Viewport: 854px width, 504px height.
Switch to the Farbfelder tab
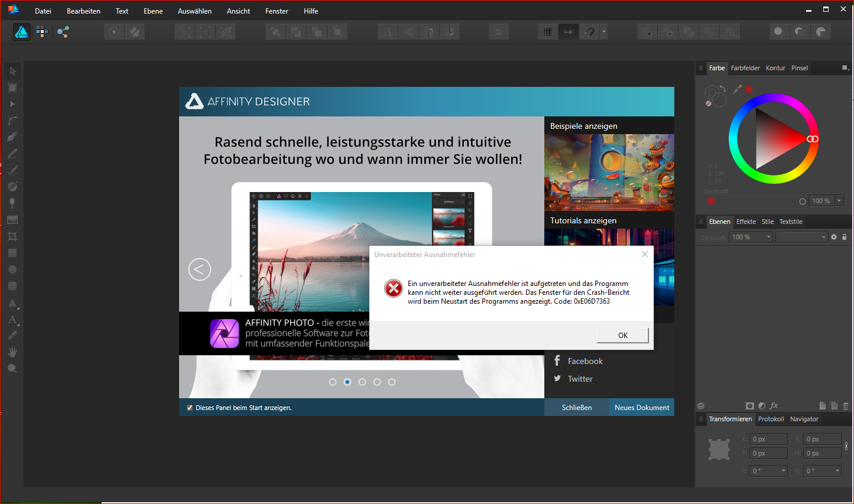pyautogui.click(x=745, y=68)
